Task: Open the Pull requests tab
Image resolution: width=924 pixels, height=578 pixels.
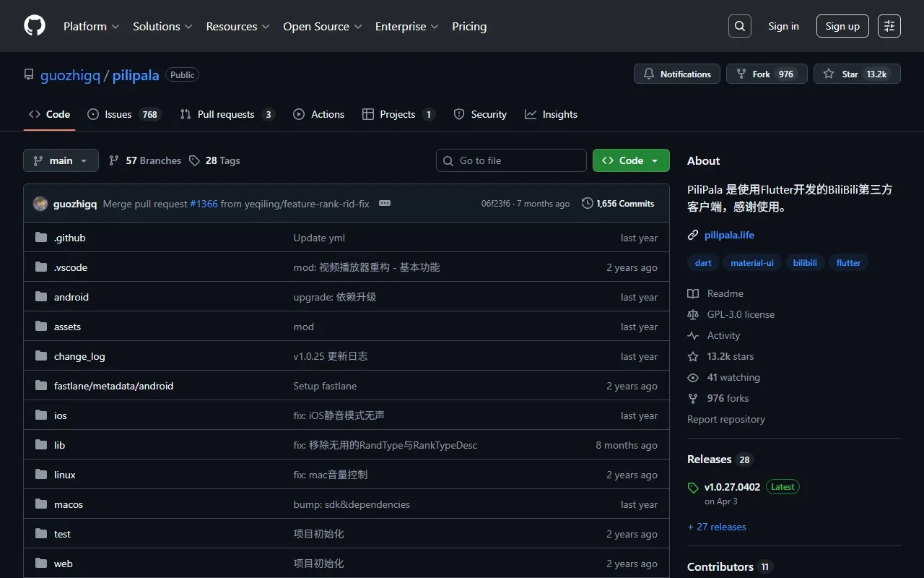Action: pos(225,114)
